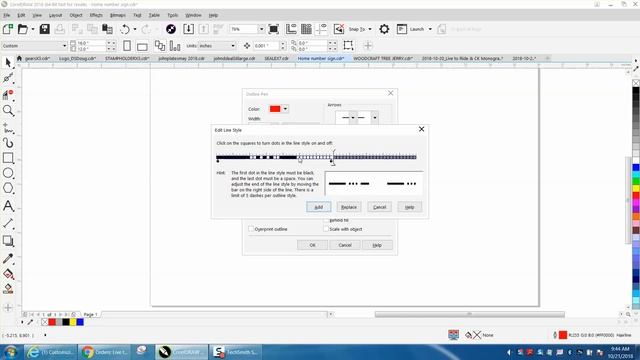The height and width of the screenshot is (360, 640).
Task: Click the Open folder icon
Action: pos(22,29)
